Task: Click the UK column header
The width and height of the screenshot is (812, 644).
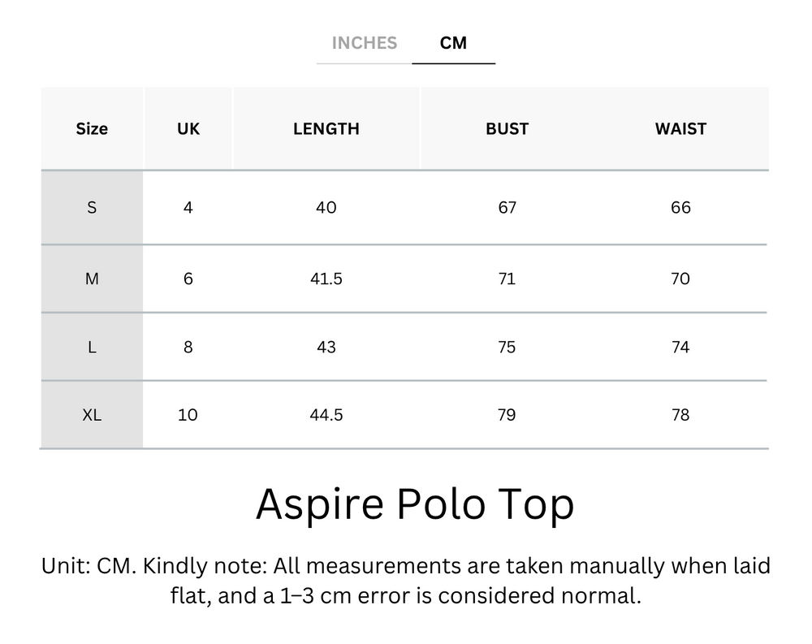Action: point(188,128)
